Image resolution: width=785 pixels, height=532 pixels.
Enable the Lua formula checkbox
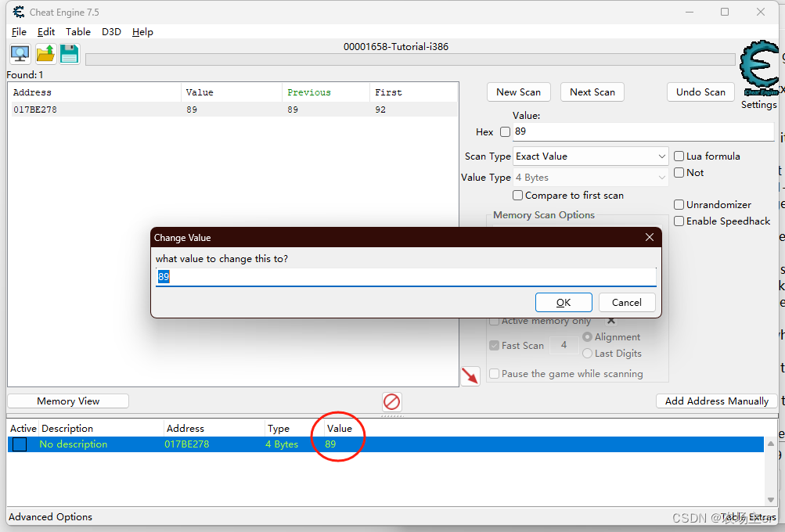(x=679, y=156)
